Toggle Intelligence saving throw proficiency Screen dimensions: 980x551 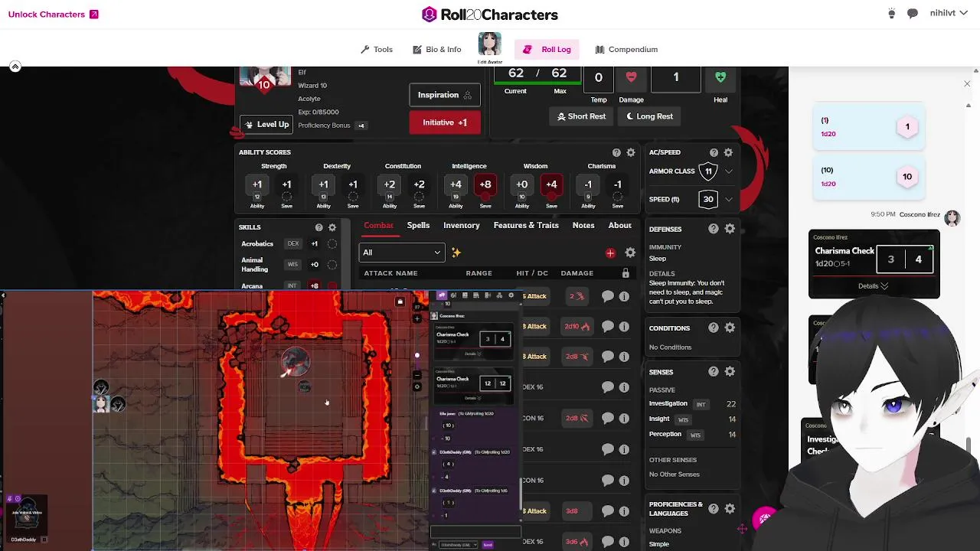485,197
